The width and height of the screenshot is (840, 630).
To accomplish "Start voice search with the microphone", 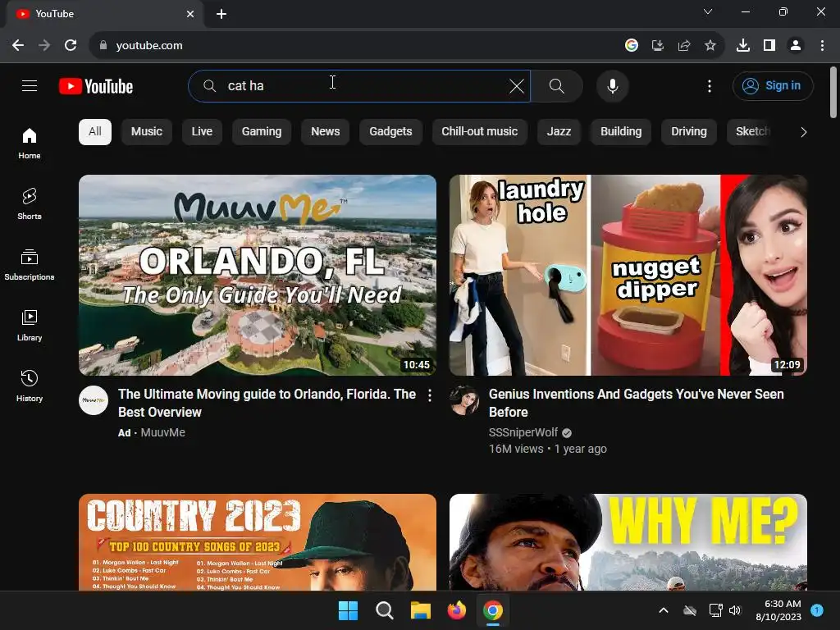I will [612, 86].
